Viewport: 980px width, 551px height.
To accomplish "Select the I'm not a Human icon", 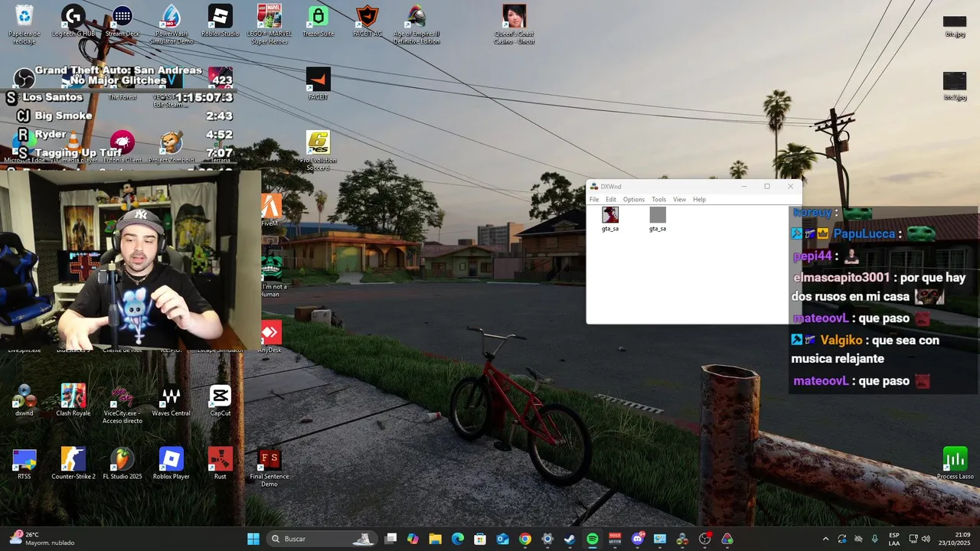I will [x=272, y=276].
